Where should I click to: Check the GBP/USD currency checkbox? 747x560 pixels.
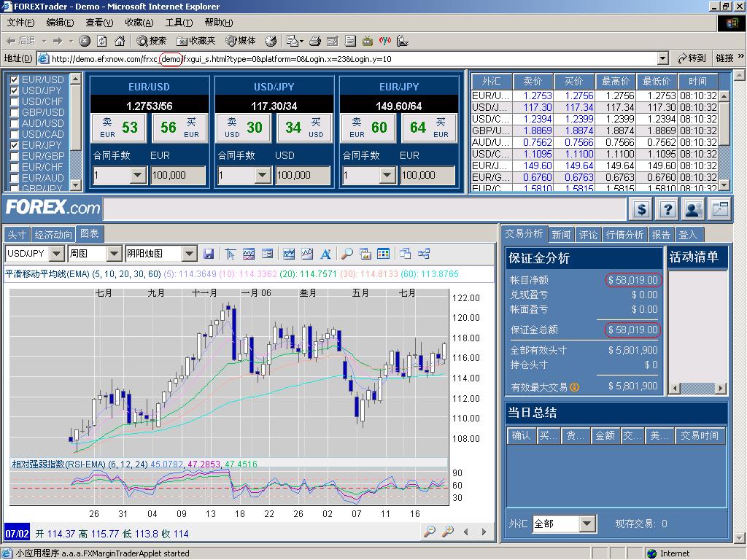pos(15,112)
